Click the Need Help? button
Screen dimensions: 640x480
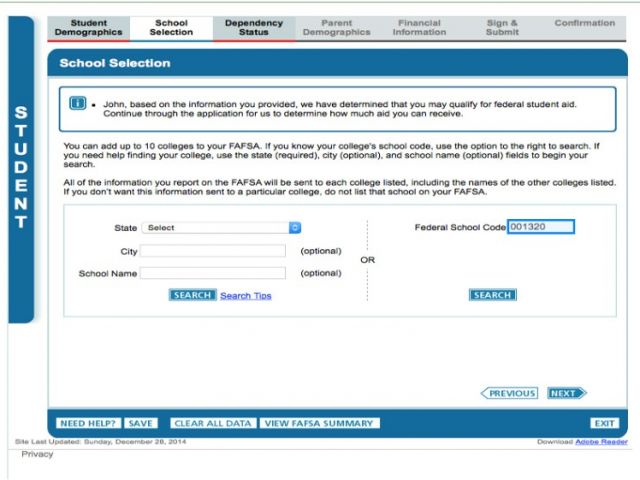88,423
